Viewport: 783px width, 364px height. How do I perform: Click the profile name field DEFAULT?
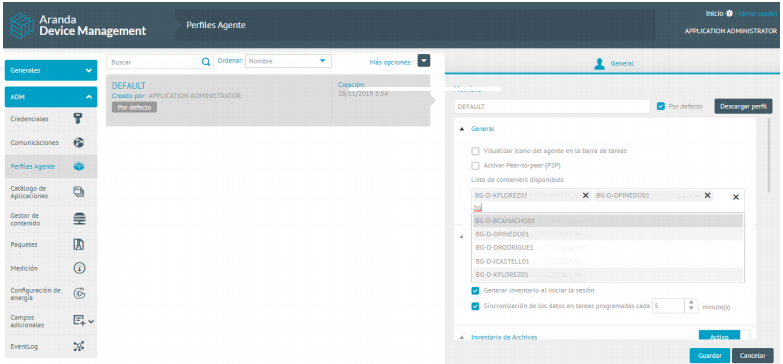coord(552,106)
